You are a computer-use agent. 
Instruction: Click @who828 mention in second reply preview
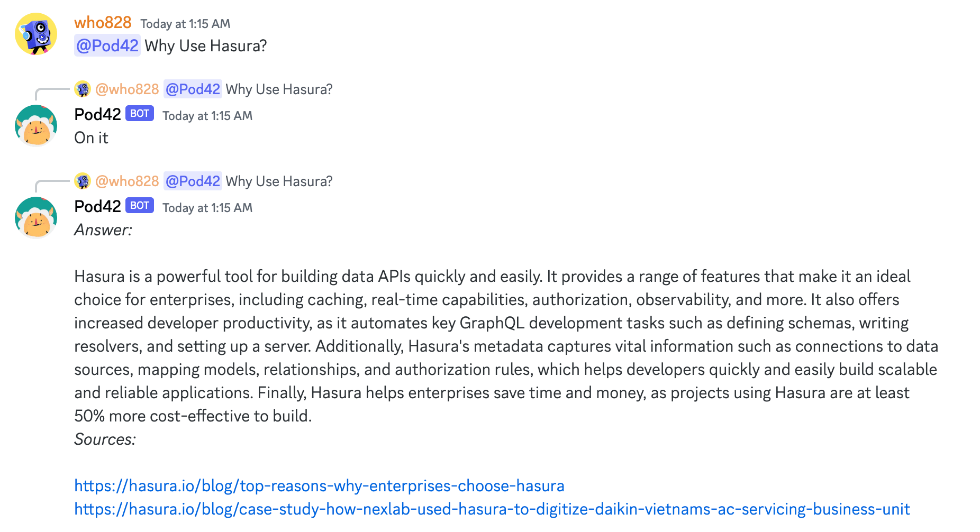127,181
